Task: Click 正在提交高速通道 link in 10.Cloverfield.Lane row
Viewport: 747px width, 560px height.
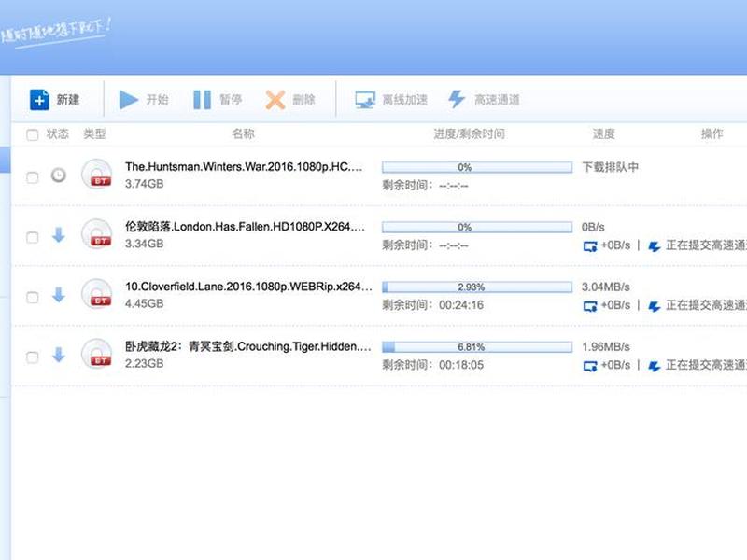Action: click(x=706, y=305)
